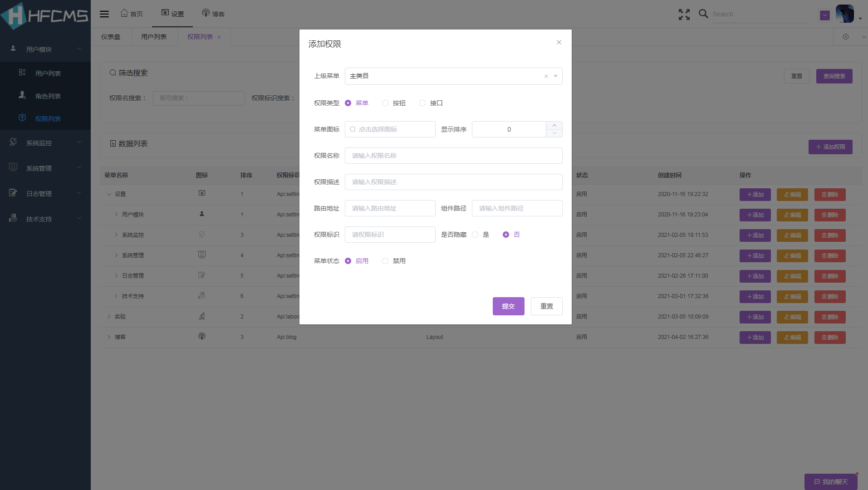
Task: Click the dialog's 重置 button
Action: tap(547, 306)
